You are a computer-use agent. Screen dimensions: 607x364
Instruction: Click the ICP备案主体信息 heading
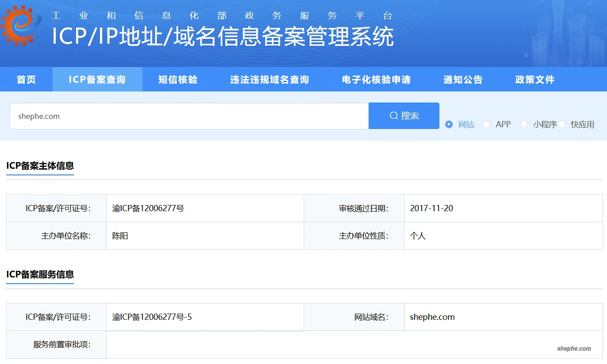[x=40, y=167]
